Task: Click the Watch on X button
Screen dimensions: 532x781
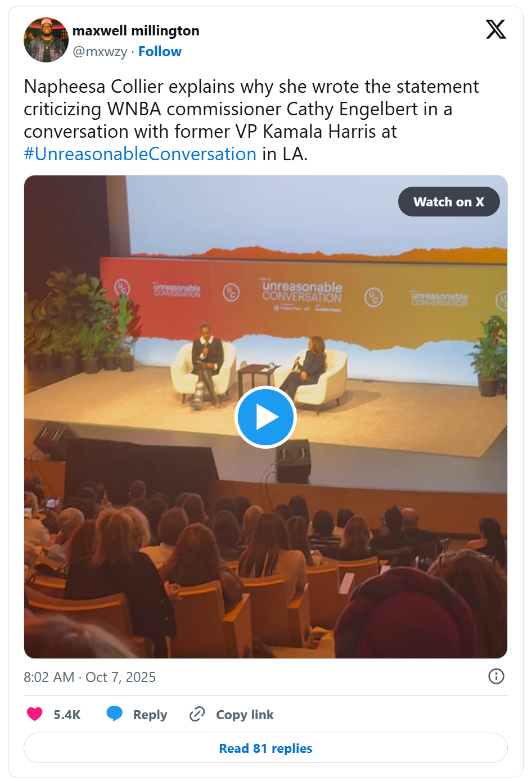Action: click(449, 202)
